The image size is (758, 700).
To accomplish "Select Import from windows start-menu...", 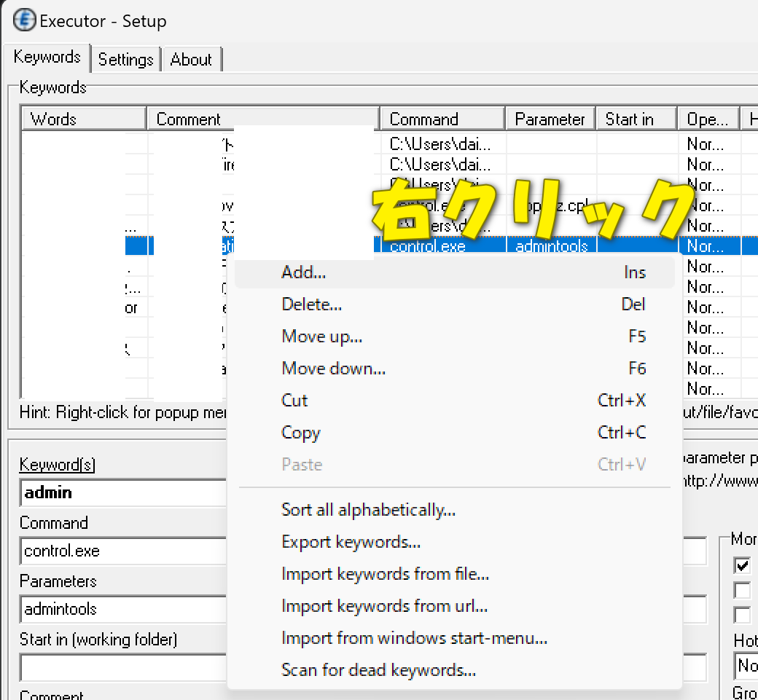I will point(454,638).
